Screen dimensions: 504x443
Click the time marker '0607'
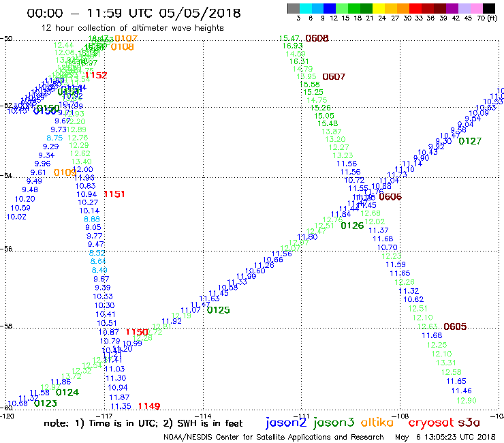pyautogui.click(x=334, y=76)
